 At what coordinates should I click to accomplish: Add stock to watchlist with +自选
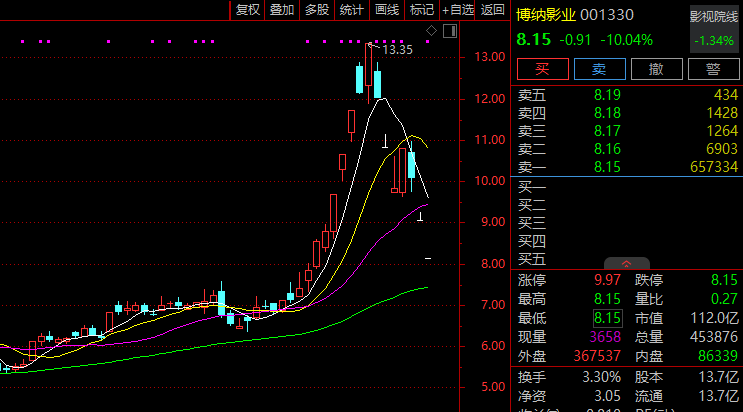458,10
